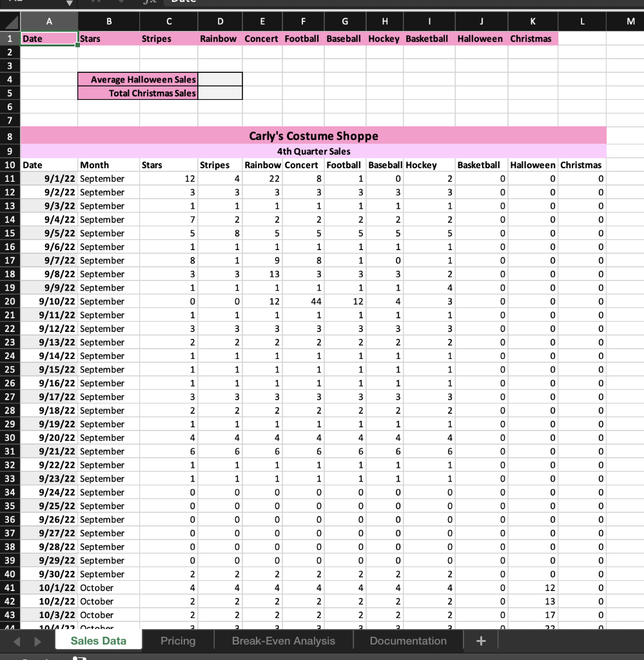Select the value 13 in the 9/8/22 row

(x=262, y=274)
